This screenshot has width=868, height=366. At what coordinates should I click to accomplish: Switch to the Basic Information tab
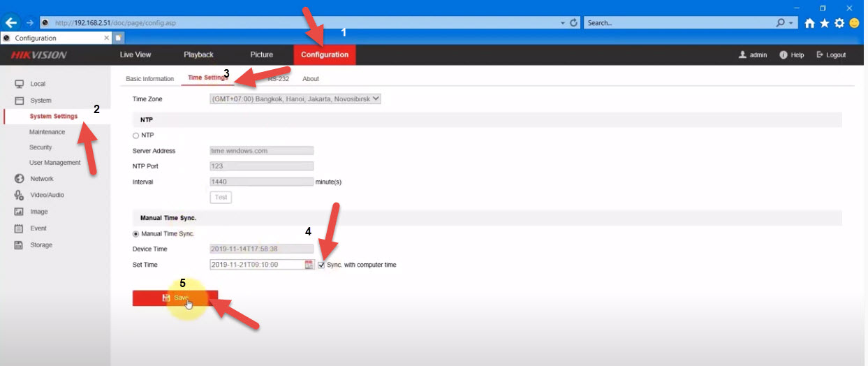(x=149, y=79)
